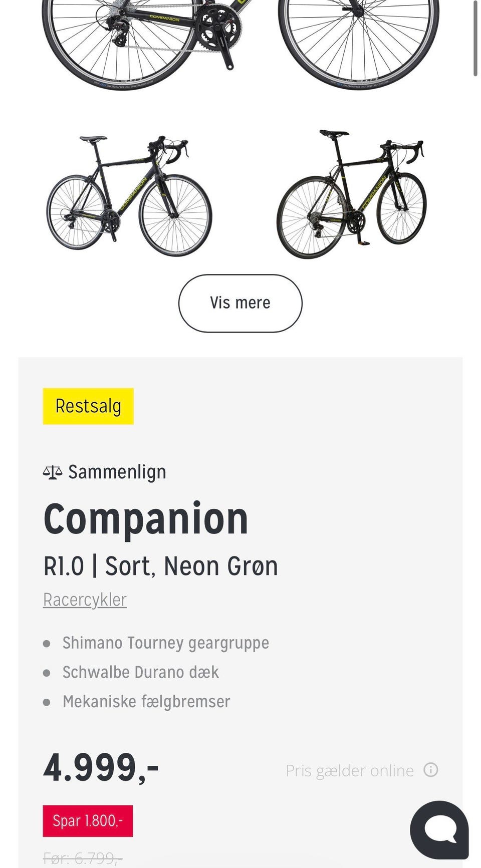Click Shimano Tourney geargruppe bullet
481x868 pixels.
click(x=165, y=643)
